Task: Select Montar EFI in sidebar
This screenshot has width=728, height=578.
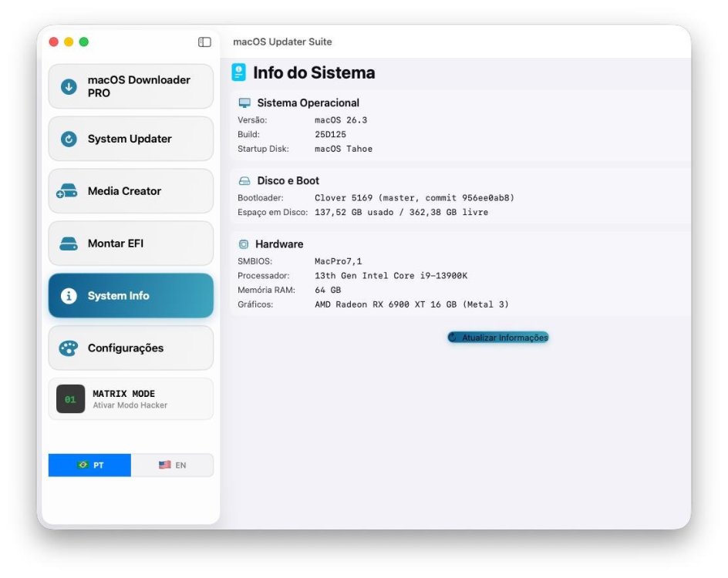Action: tap(131, 244)
